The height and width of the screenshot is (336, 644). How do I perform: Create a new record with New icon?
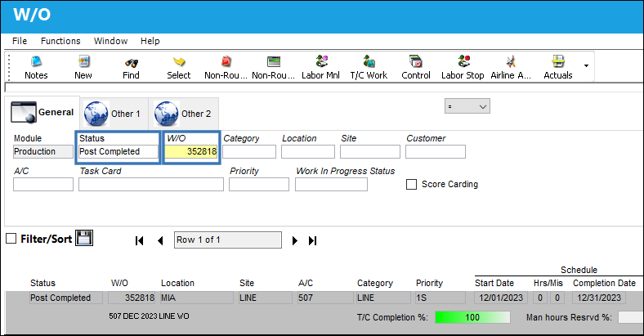coord(84,61)
